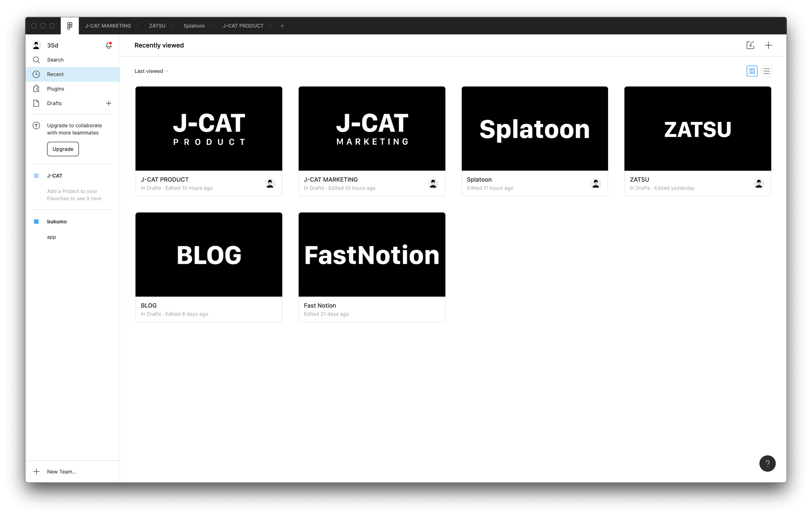812x516 pixels.
Task: Expand the bukumo team section
Action: pos(56,221)
